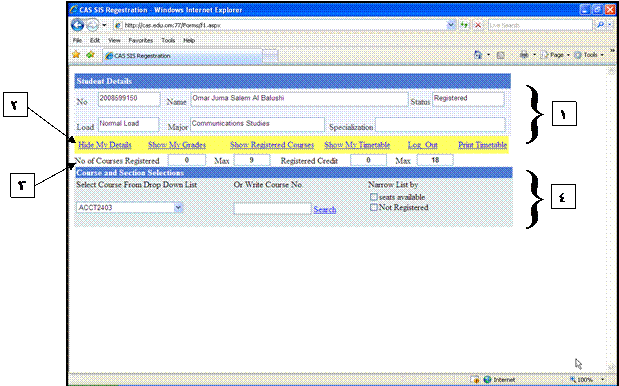Stop loading with the red X icon

[x=478, y=25]
